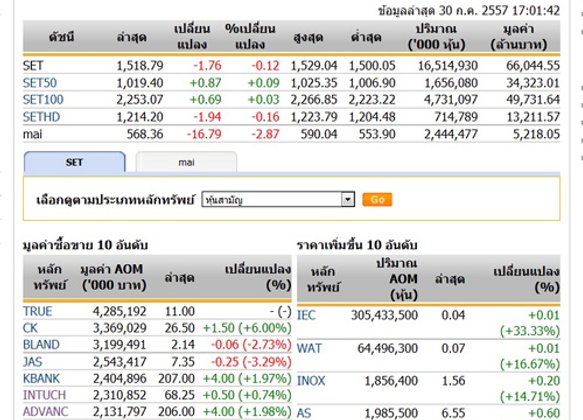Open the INTUCH stock link
The width and height of the screenshot is (583, 420).
(x=44, y=395)
